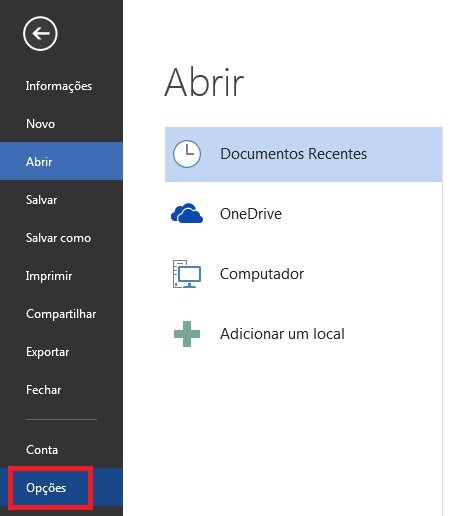Viewport: 460px width, 516px height.
Task: Choose Salvar in the sidebar
Action: 61,199
